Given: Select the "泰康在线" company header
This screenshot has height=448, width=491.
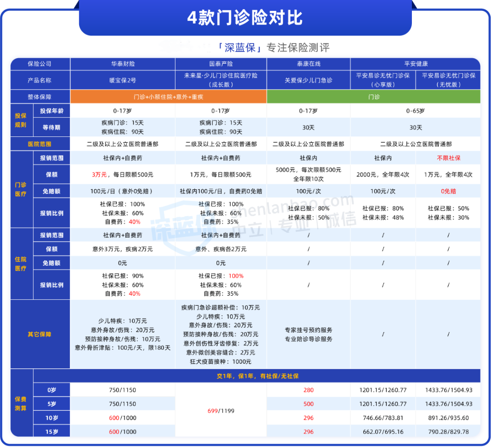Looking at the screenshot, I should [x=308, y=64].
